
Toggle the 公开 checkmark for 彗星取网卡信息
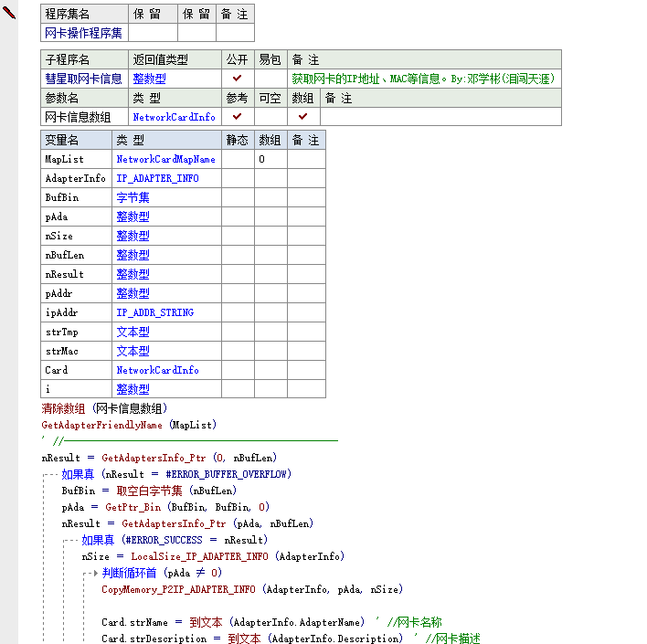tap(237, 79)
